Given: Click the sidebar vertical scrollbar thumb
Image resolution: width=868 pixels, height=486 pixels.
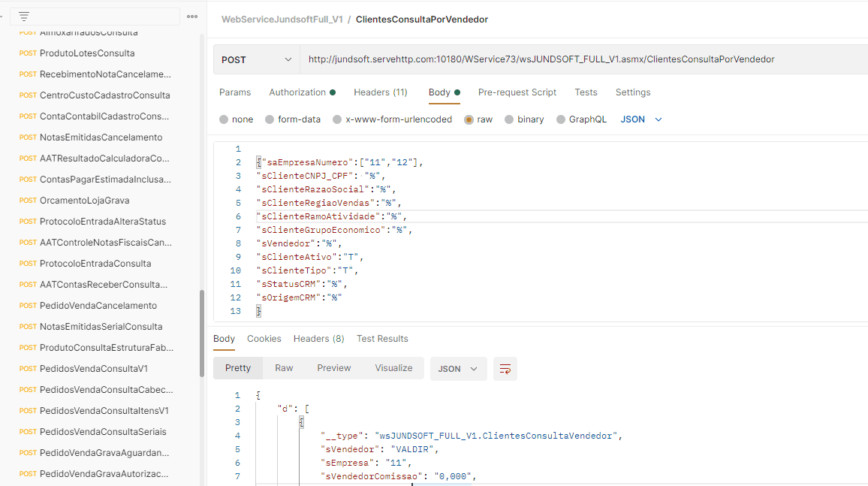Looking at the screenshot, I should point(201,334).
